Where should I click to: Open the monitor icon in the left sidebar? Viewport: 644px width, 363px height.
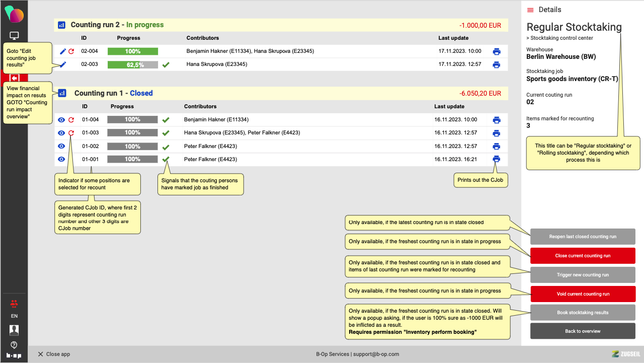pyautogui.click(x=14, y=36)
